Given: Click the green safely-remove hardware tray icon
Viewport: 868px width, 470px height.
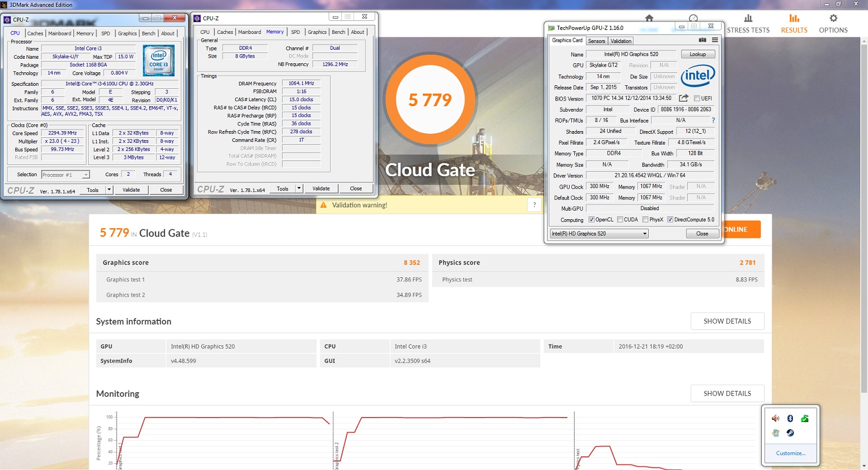Looking at the screenshot, I should click(x=805, y=419).
